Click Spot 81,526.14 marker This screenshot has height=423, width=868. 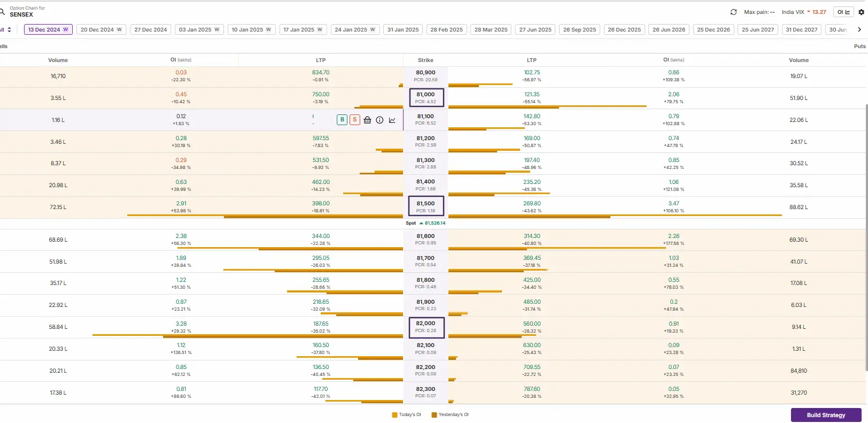[425, 223]
